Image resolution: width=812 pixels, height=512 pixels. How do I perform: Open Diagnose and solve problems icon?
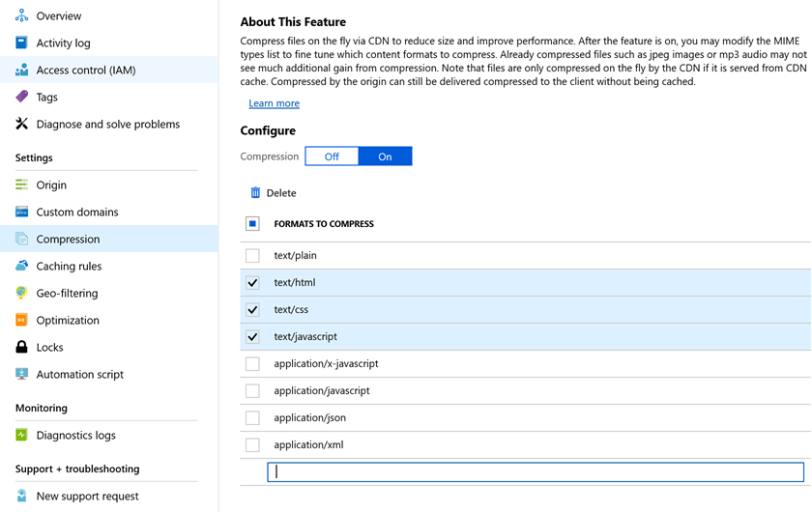click(21, 124)
